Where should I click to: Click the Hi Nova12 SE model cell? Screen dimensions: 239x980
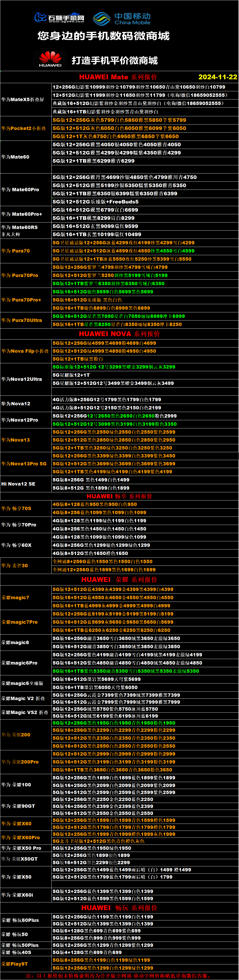(x=25, y=484)
